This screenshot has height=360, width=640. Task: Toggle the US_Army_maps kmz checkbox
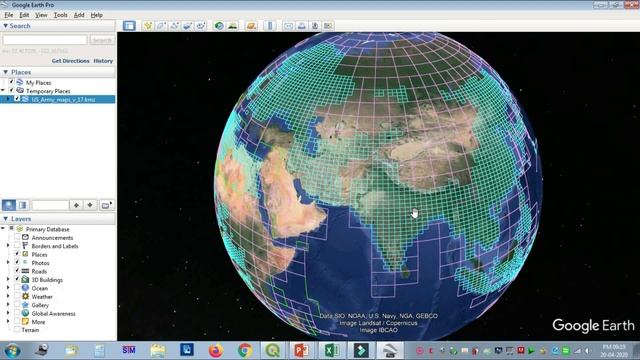[17, 99]
